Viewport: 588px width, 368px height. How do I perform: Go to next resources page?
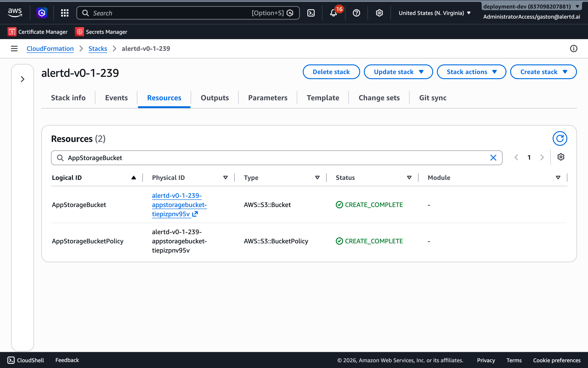tap(542, 158)
